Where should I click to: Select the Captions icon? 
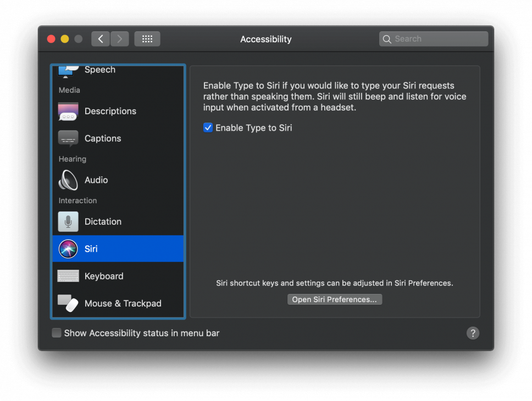pyautogui.click(x=68, y=138)
